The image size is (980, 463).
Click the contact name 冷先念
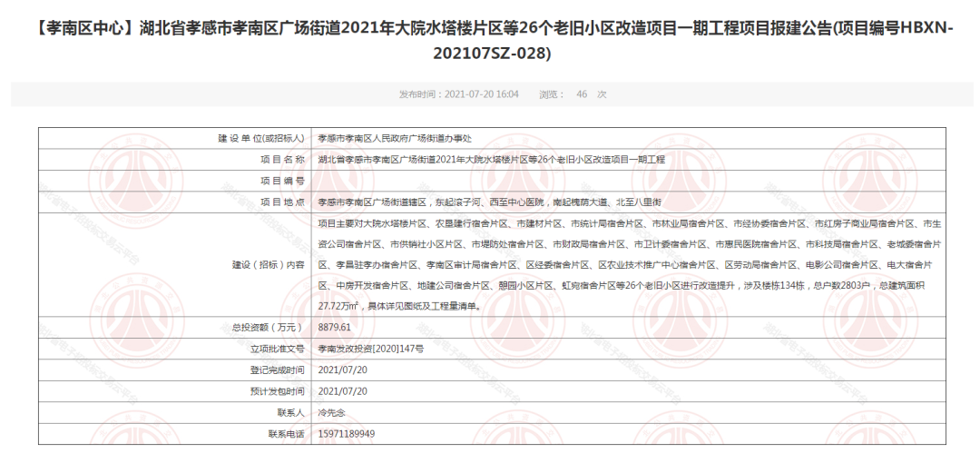coord(334,412)
